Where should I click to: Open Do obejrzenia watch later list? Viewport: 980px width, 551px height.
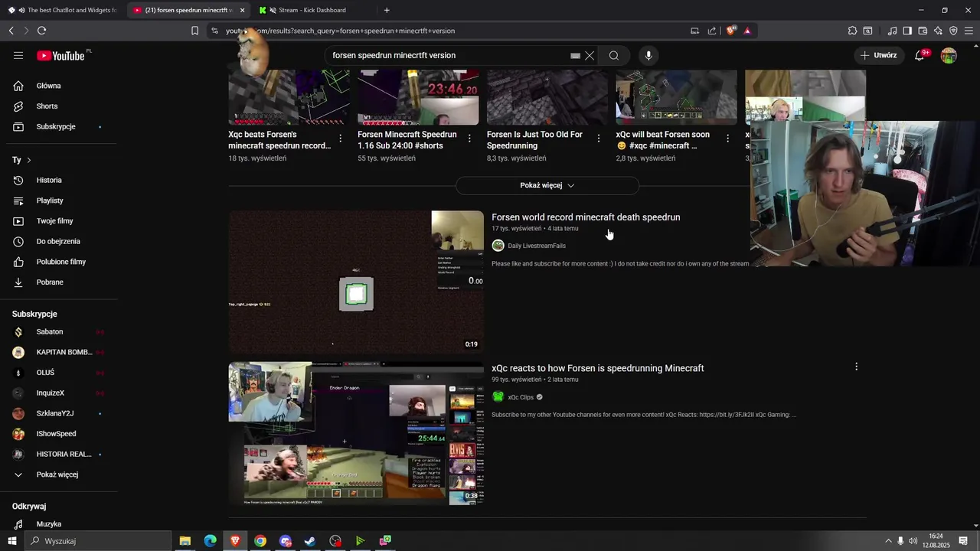pyautogui.click(x=61, y=241)
